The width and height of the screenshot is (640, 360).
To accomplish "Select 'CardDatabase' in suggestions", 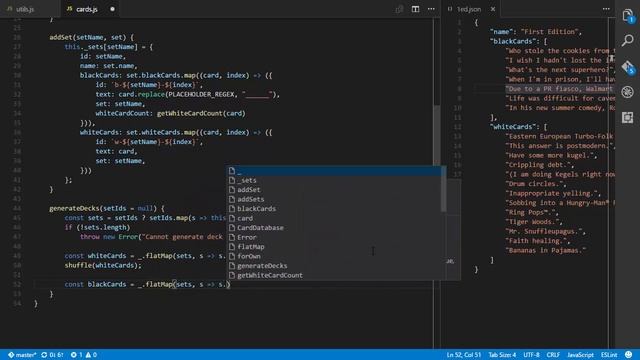I will tap(333, 228).
